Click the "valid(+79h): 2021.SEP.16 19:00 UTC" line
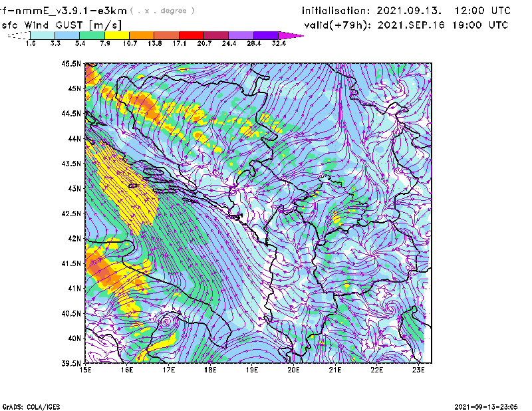This screenshot has height=411, width=532. point(406,25)
